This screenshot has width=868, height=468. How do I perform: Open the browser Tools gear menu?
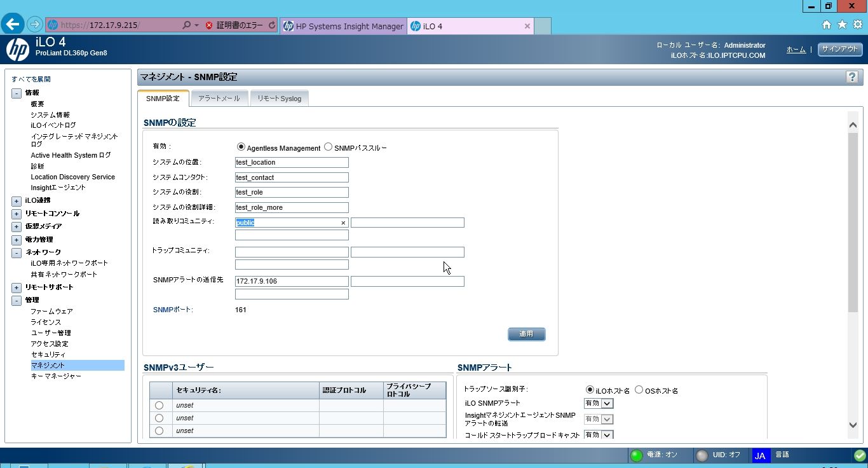(x=857, y=25)
